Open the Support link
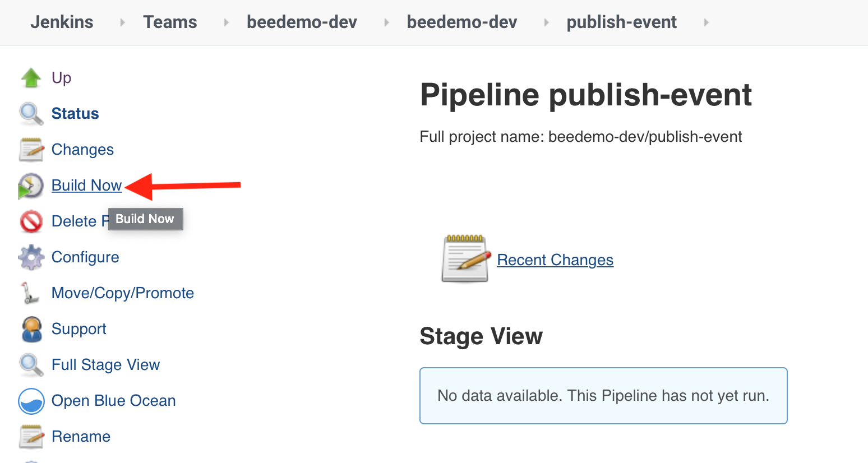The width and height of the screenshot is (868, 463). (79, 329)
